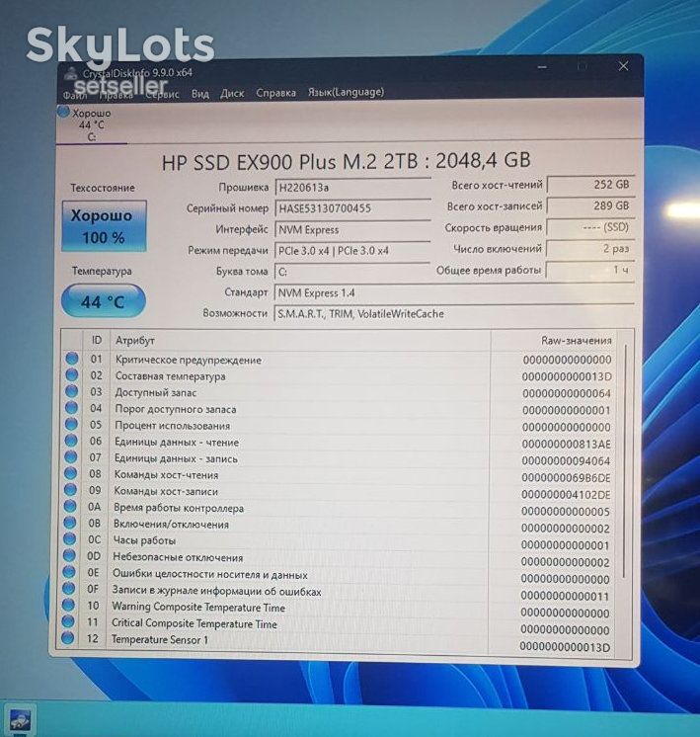Open the Диск menu

coord(232,94)
